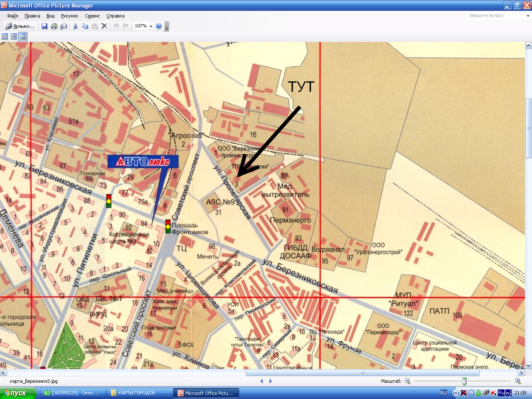Open the 107% zoom dropdown

pos(151,26)
